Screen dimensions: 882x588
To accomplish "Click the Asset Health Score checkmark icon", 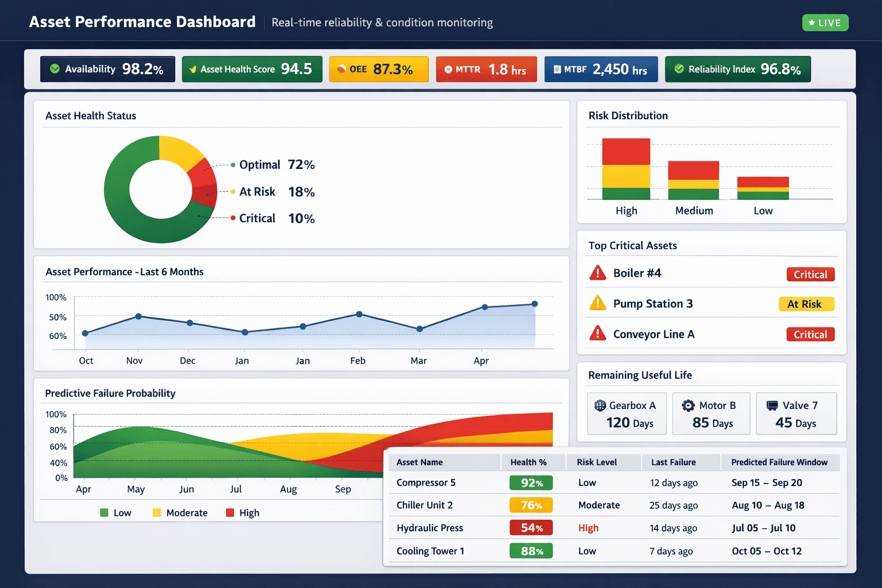I will point(193,69).
